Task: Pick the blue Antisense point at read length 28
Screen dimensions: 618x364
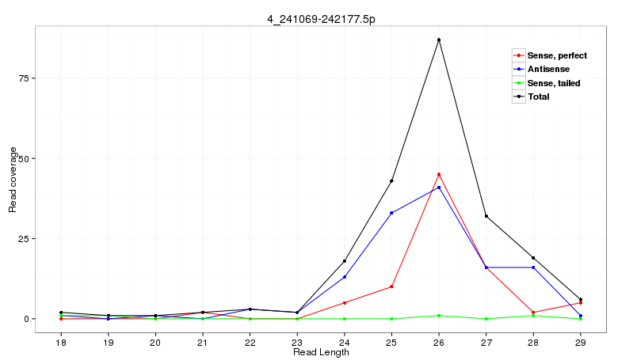Action: pyautogui.click(x=533, y=267)
